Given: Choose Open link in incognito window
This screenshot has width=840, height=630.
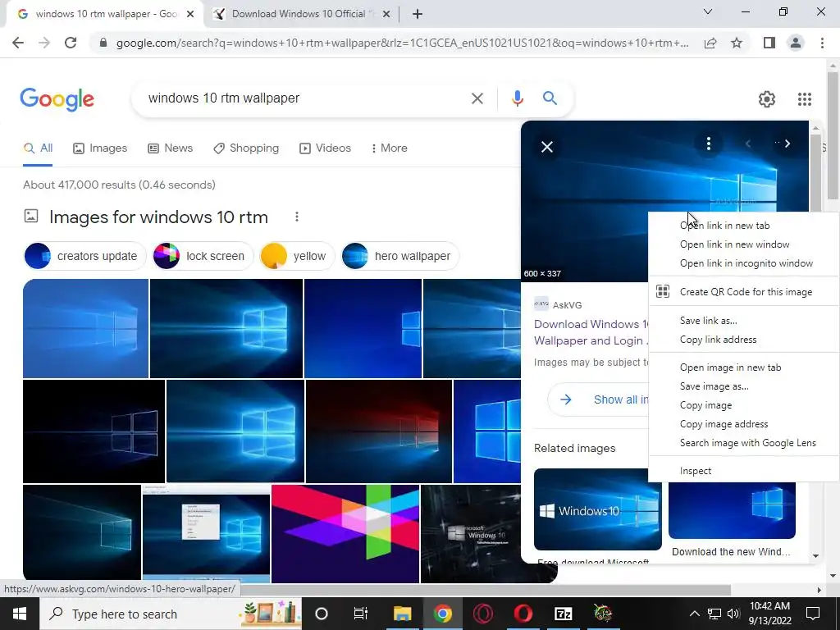Looking at the screenshot, I should point(743,263).
